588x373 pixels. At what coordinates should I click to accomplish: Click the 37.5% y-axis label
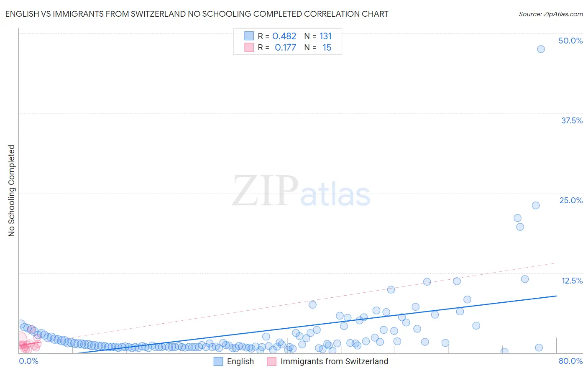(x=572, y=120)
